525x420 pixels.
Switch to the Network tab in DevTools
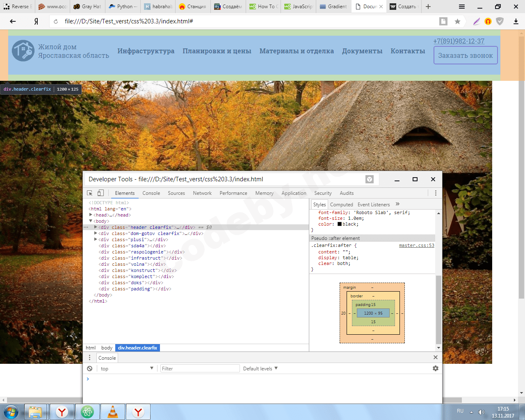pos(202,193)
